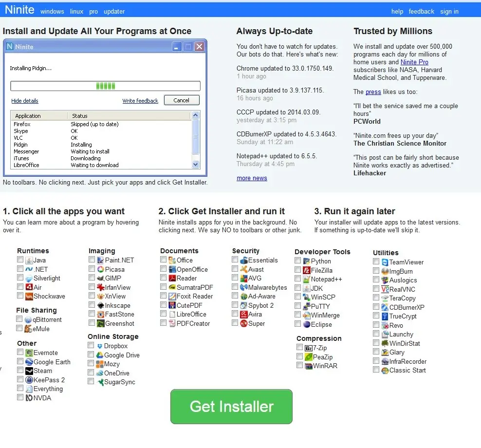Open the help page link

tap(397, 11)
